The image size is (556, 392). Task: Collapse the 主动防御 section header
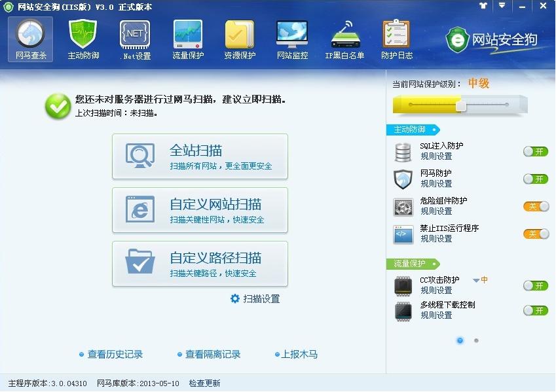tap(413, 130)
